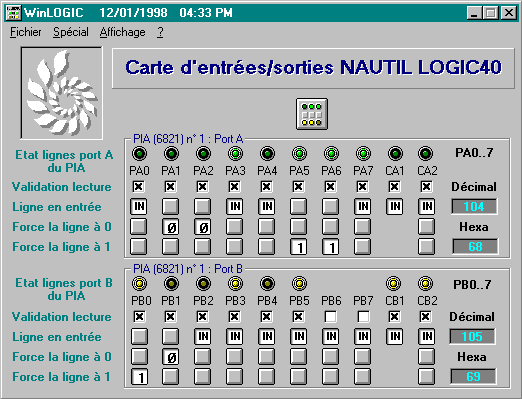Uncheck Validation lecture for PB3
Image resolution: width=522 pixels, height=399 pixels.
coord(234,316)
